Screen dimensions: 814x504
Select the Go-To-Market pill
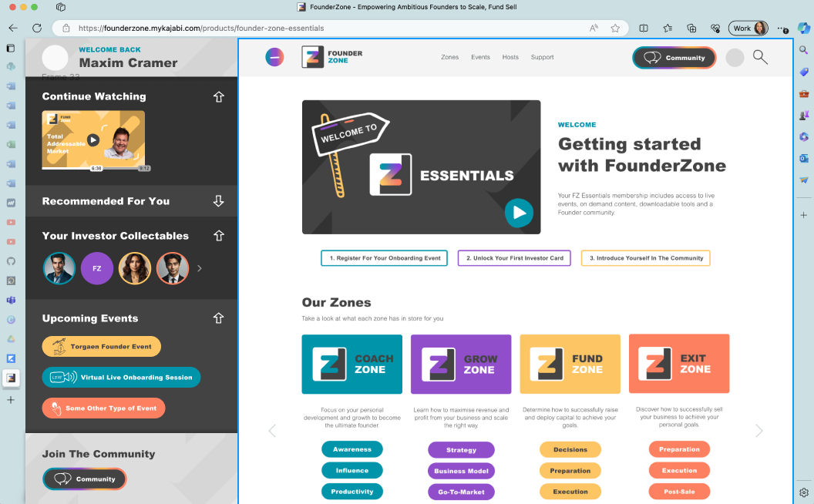point(461,492)
